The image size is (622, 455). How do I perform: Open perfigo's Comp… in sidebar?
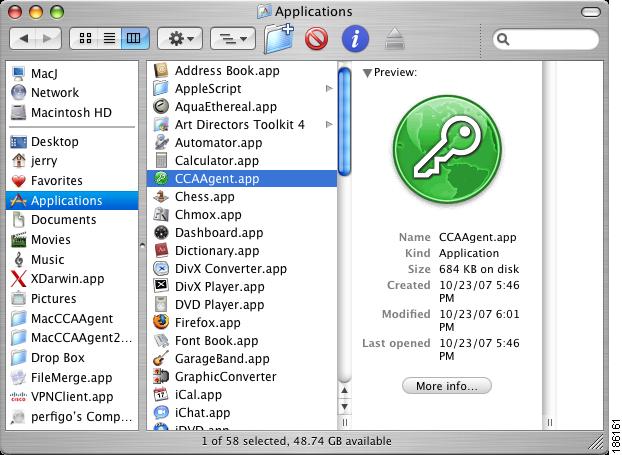click(x=73, y=417)
